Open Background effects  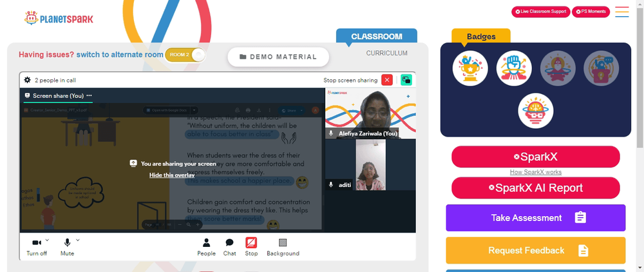tap(283, 248)
